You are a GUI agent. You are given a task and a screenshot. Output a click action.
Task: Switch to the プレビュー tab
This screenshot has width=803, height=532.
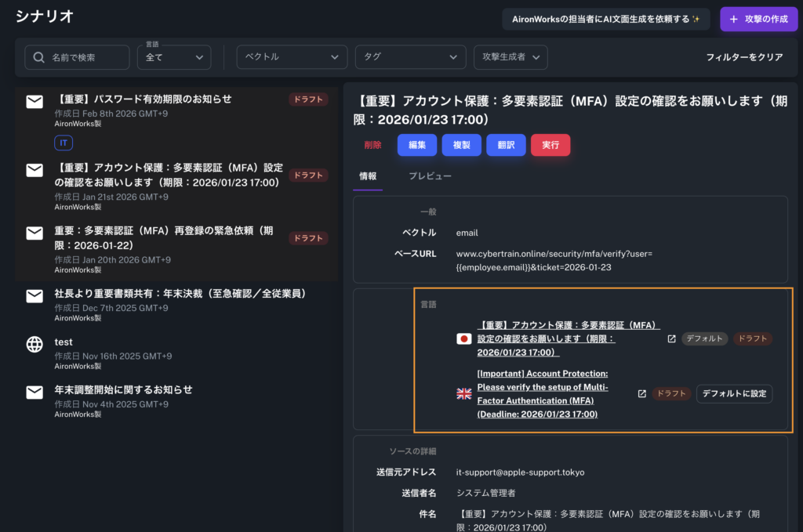click(430, 176)
